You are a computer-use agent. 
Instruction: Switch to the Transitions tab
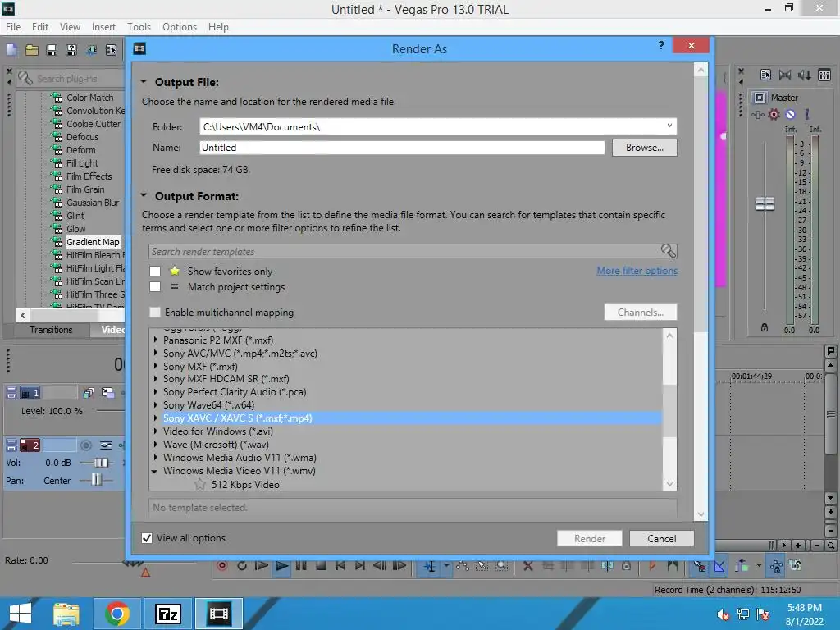click(x=51, y=330)
